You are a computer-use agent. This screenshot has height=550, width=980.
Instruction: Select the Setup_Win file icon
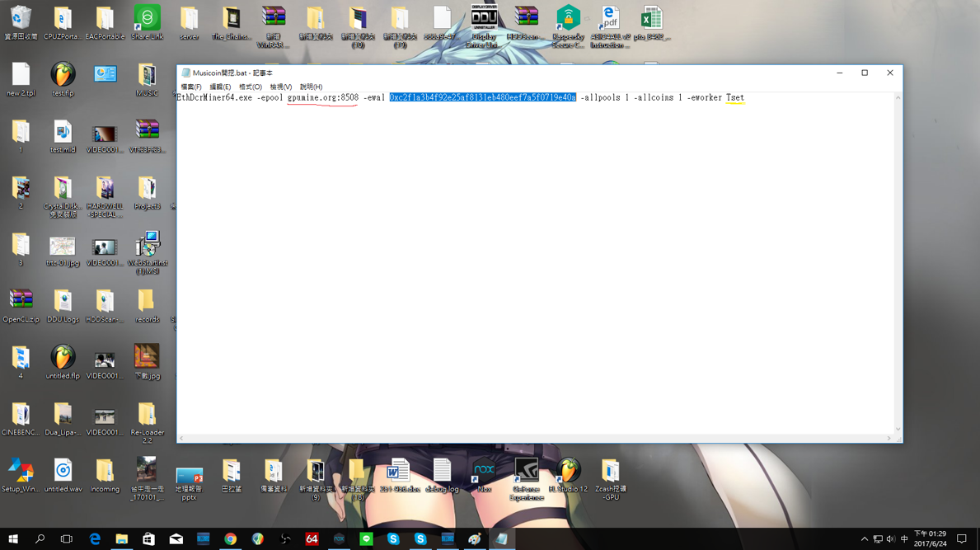pos(21,476)
